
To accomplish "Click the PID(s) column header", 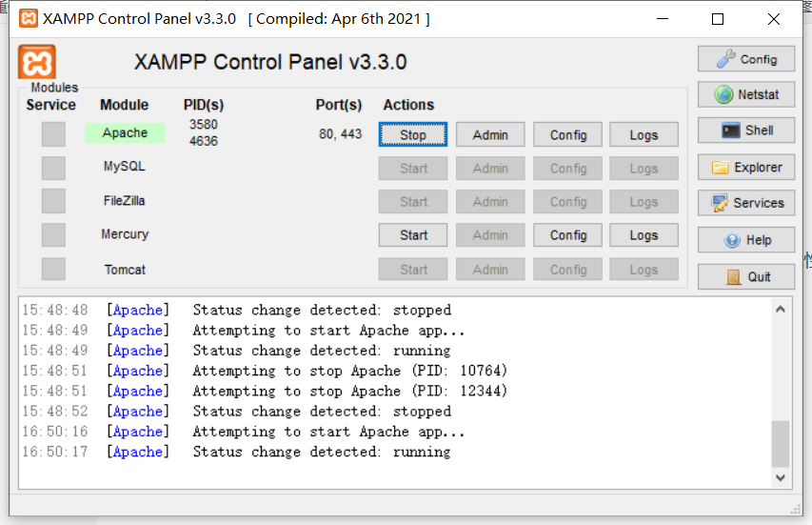I will tap(204, 105).
